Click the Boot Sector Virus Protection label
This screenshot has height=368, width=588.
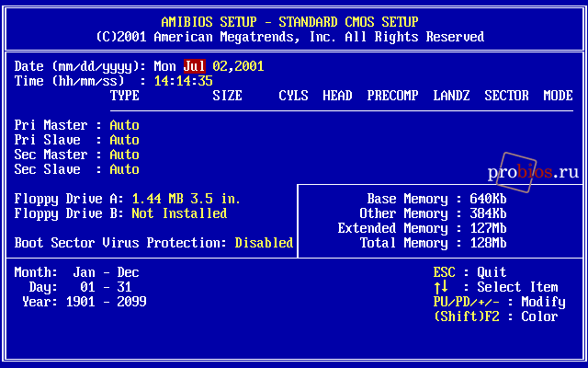pos(120,243)
